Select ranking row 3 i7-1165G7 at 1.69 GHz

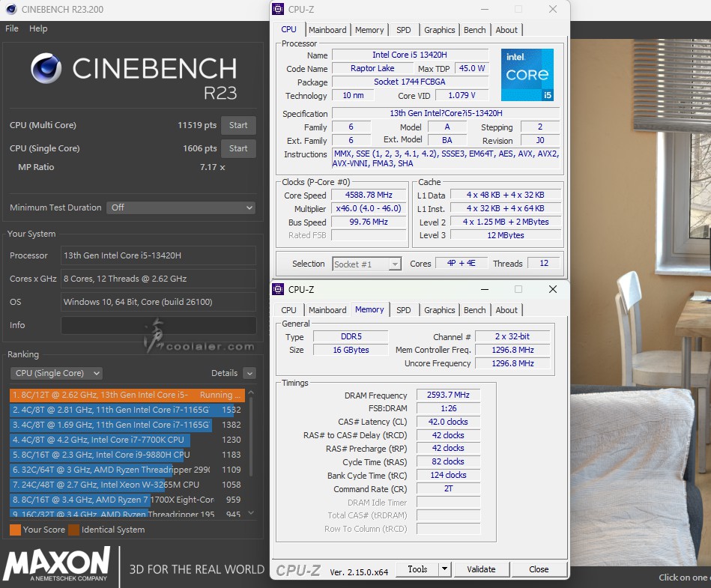(x=127, y=425)
